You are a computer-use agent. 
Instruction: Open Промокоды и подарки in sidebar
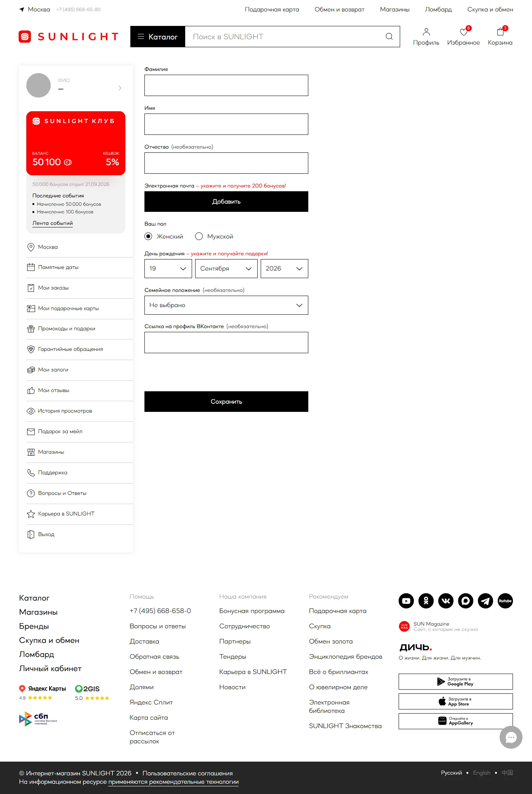[80, 329]
